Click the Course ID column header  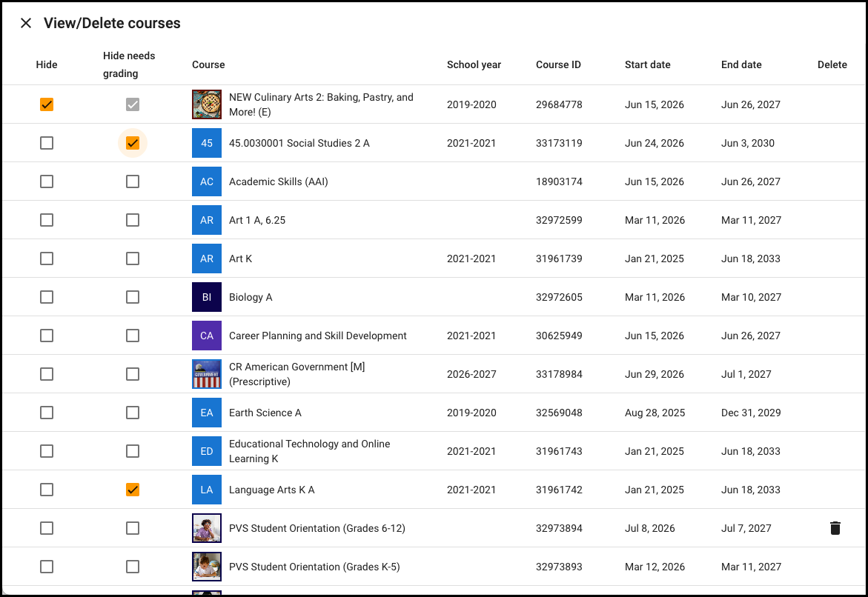(558, 64)
